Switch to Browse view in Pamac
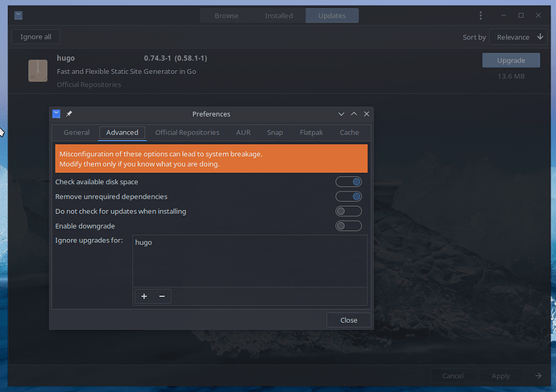Screen dimensions: 556x392 [226, 15]
